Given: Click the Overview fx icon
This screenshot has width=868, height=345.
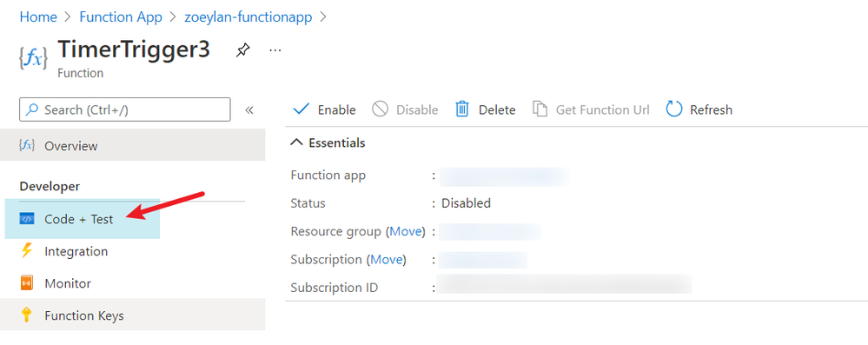Looking at the screenshot, I should 27,145.
